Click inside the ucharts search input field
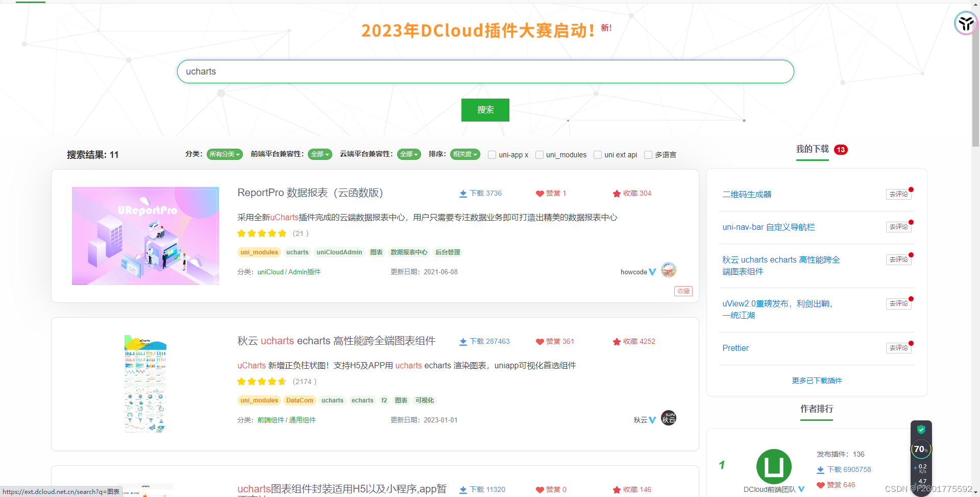This screenshot has height=497, width=980. [485, 71]
